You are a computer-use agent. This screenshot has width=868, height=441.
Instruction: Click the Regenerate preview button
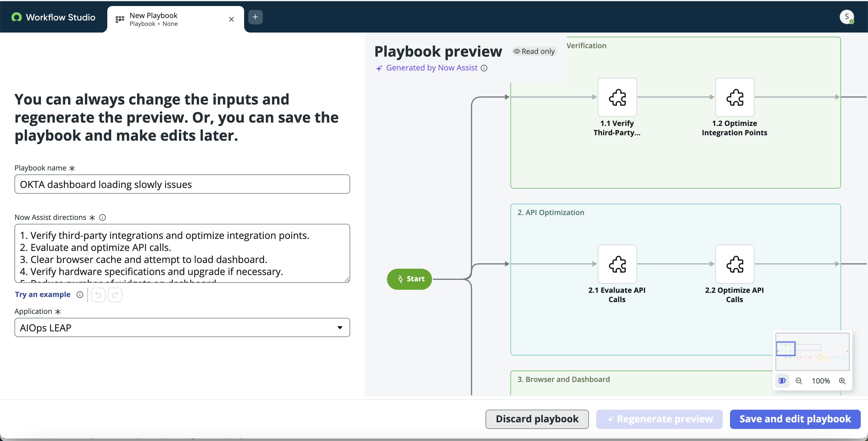point(659,419)
